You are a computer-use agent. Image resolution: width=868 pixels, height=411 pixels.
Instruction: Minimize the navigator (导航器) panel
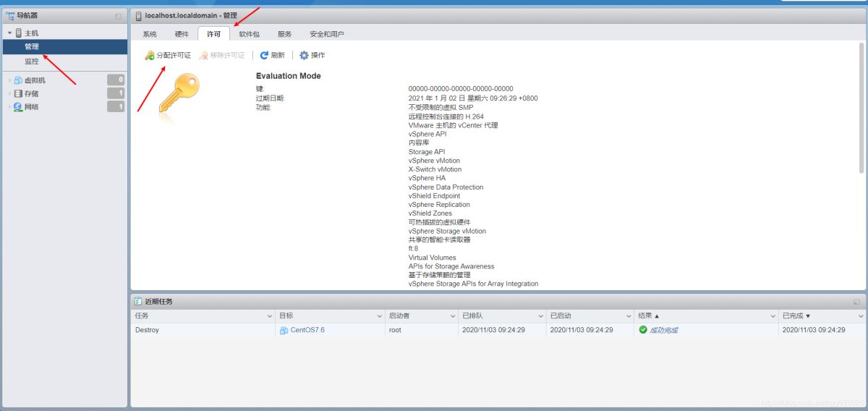click(119, 16)
